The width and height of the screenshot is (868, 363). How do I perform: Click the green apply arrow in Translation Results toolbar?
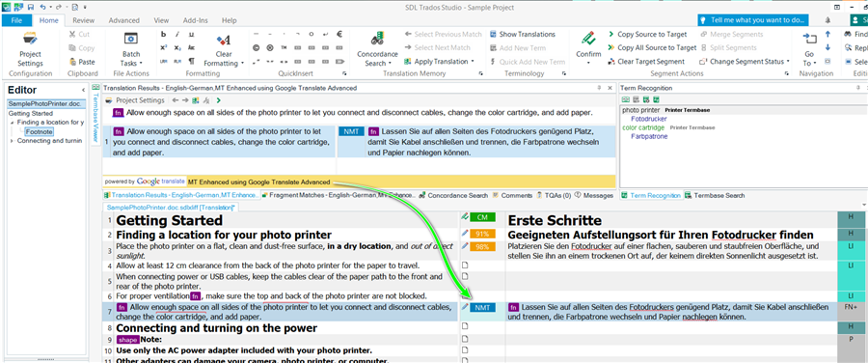click(219, 100)
